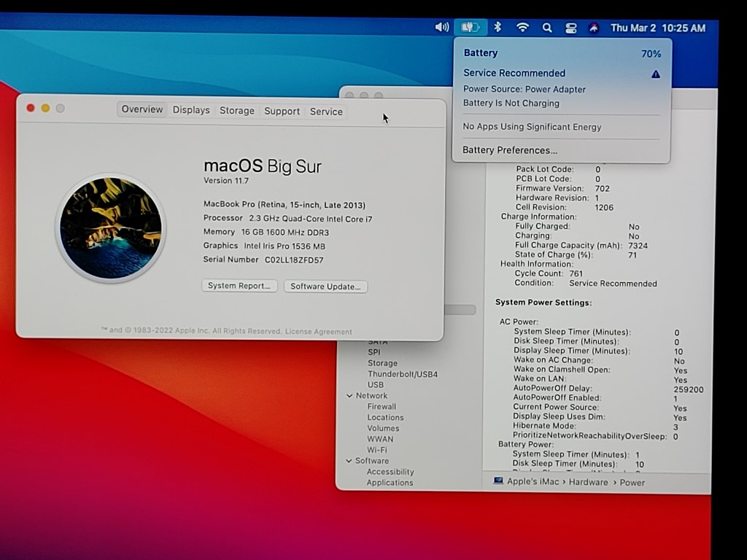Click the AutoPowerOff Delay value 259200
The width and height of the screenshot is (747, 560).
coord(689,389)
